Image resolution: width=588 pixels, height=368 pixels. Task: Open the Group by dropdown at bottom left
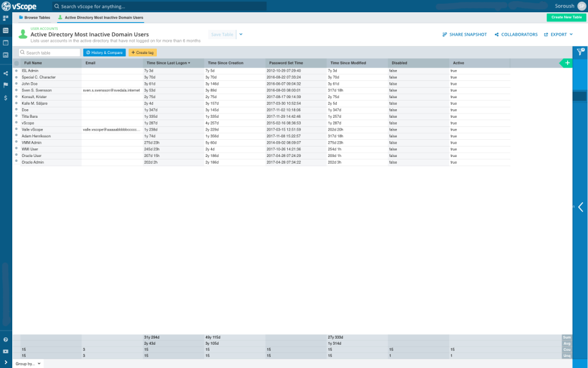tap(26, 362)
